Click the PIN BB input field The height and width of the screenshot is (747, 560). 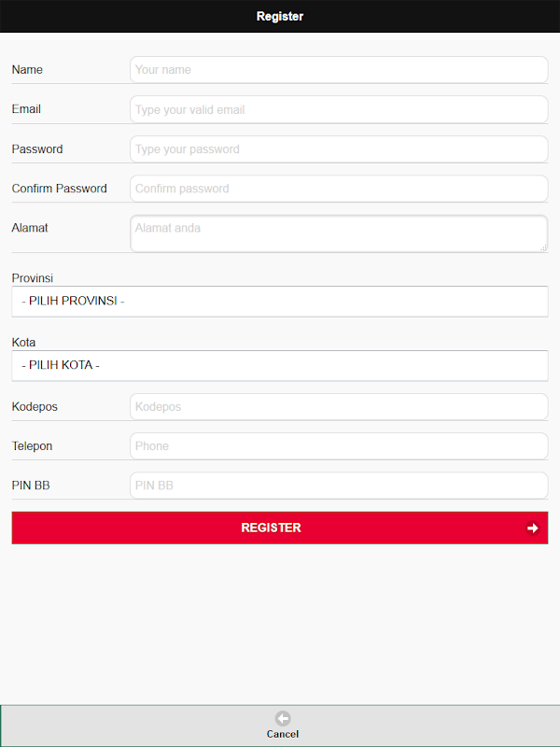click(x=339, y=486)
